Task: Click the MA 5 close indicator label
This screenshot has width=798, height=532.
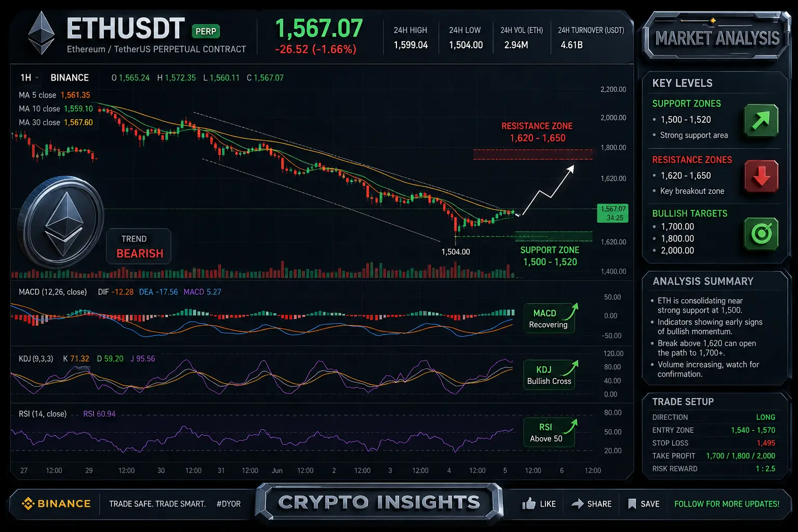Action: 37,95
